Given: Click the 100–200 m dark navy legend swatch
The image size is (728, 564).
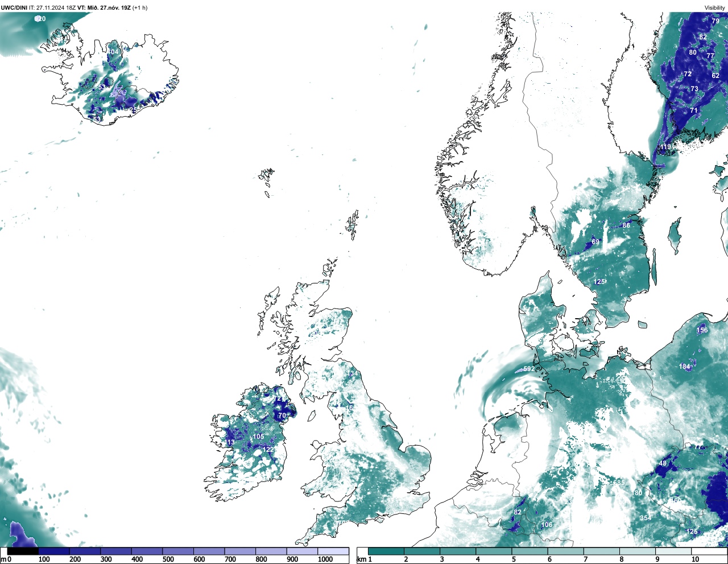Looking at the screenshot, I should tap(53, 551).
